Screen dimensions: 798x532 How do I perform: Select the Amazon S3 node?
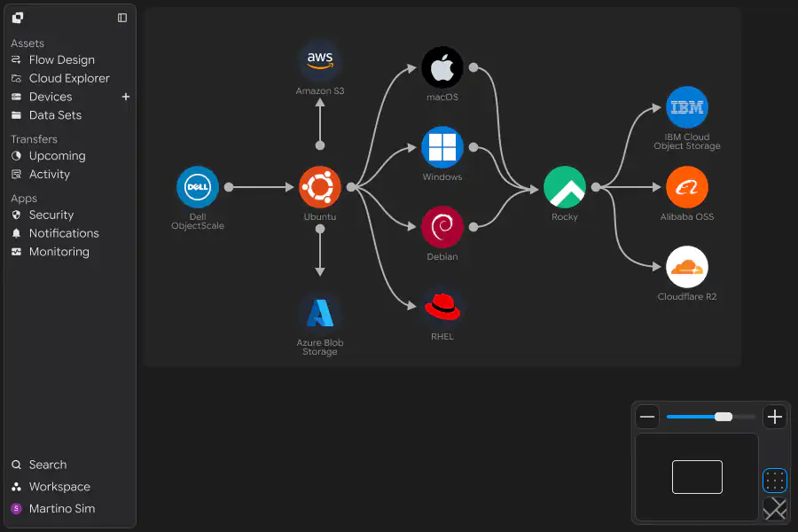pos(320,61)
